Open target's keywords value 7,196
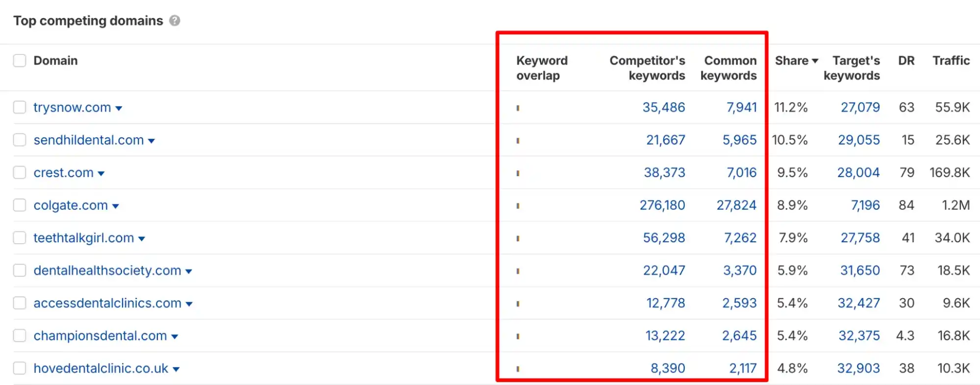980x385 pixels. tap(865, 205)
